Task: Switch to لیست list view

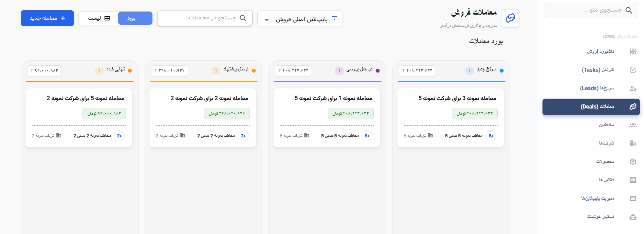Action: (x=98, y=18)
